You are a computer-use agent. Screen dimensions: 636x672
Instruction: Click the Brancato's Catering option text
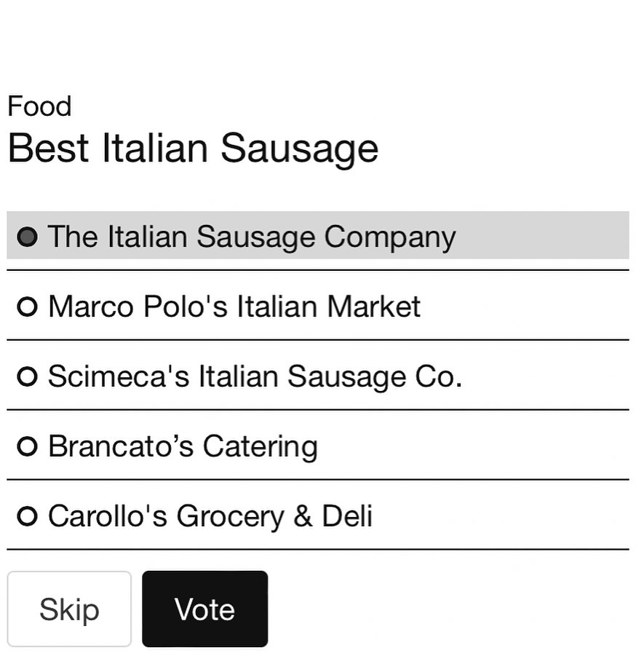(x=183, y=447)
